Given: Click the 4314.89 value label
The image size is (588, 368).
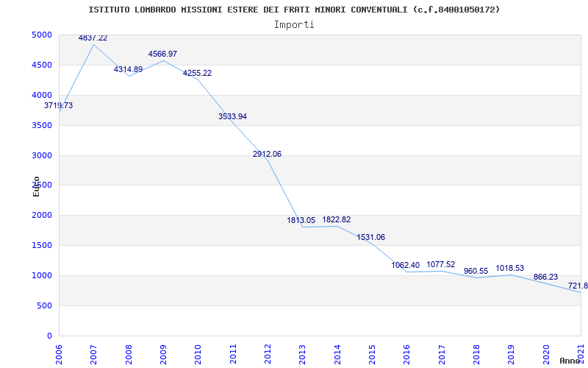Looking at the screenshot, I should pos(128,69).
